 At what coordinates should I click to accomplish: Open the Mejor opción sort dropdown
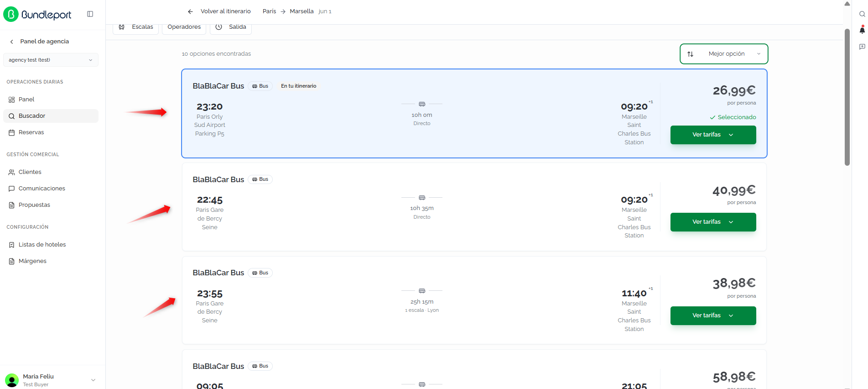click(724, 54)
